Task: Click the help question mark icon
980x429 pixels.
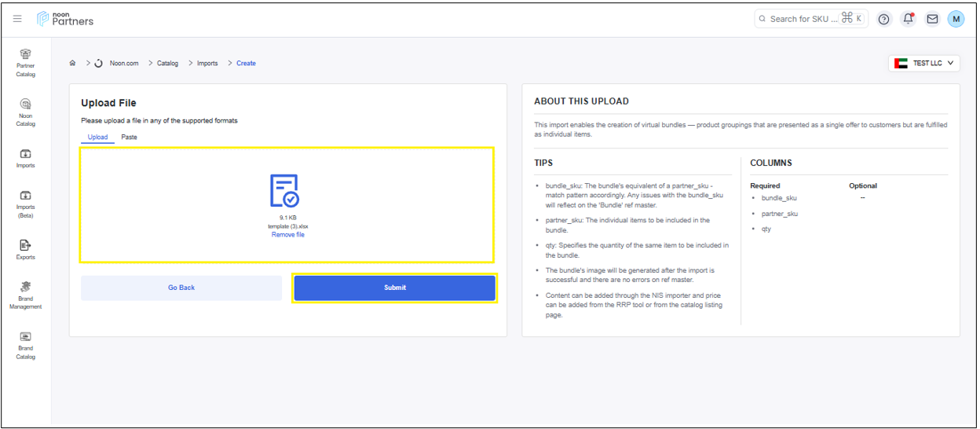Action: tap(884, 19)
